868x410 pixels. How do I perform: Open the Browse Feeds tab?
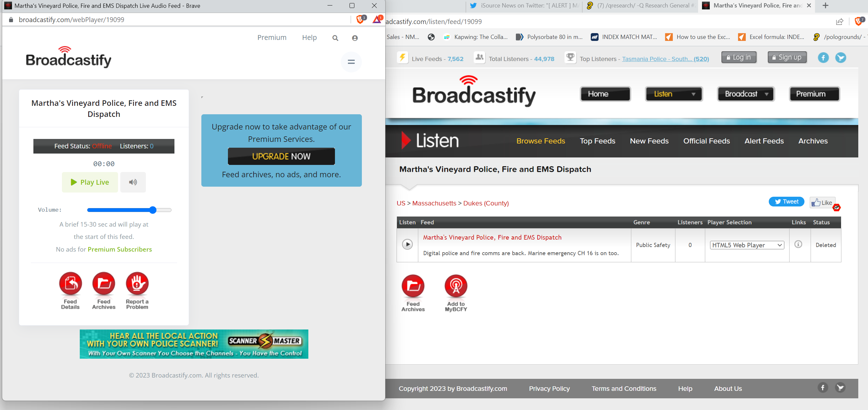click(541, 141)
